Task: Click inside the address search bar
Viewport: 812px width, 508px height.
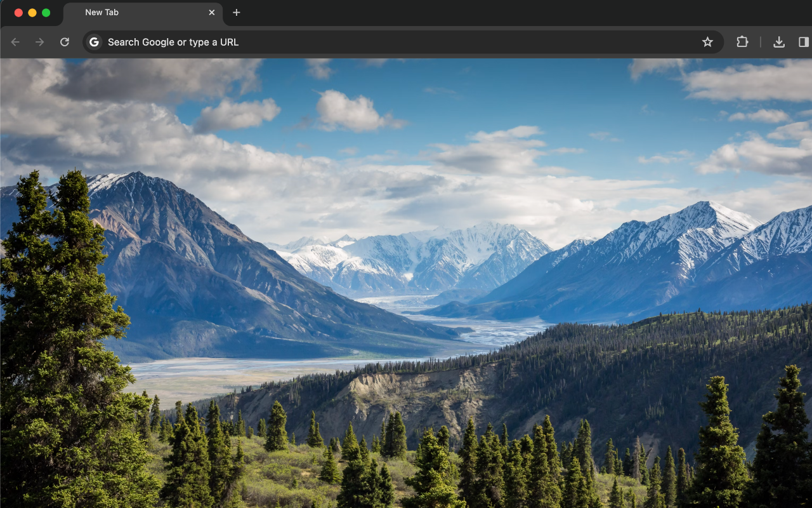Action: coord(317,42)
